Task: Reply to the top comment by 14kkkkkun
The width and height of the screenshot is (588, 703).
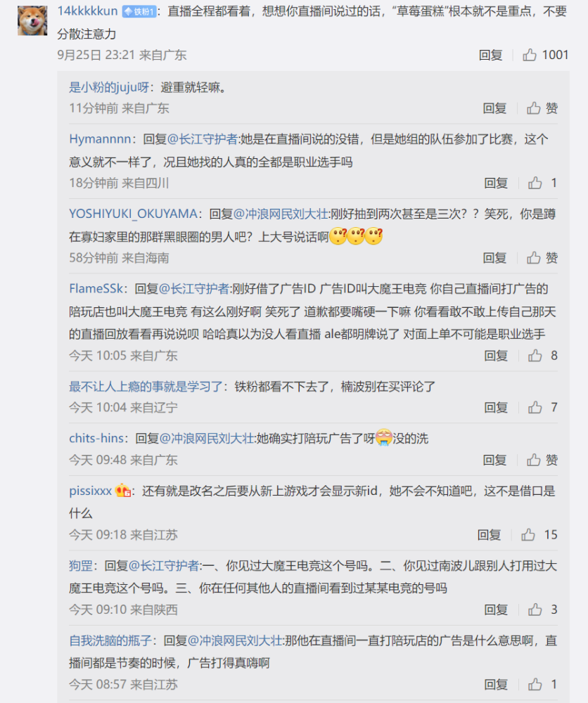Action: click(x=490, y=55)
